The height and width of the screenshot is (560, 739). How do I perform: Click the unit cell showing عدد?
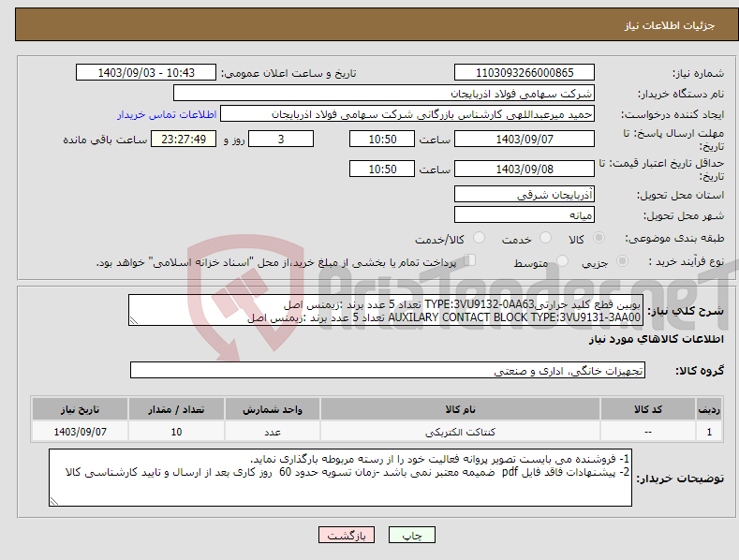[x=273, y=432]
